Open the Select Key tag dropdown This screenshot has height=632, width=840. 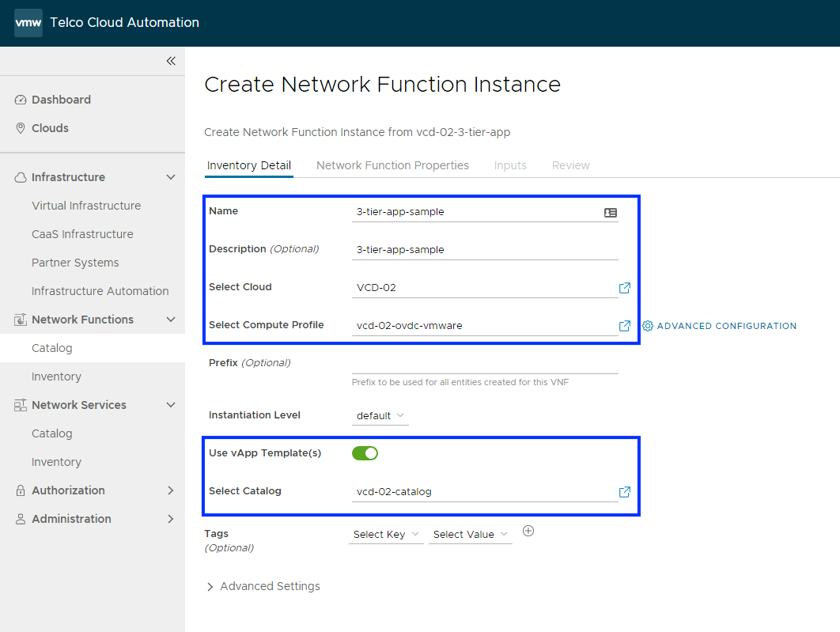click(x=386, y=535)
